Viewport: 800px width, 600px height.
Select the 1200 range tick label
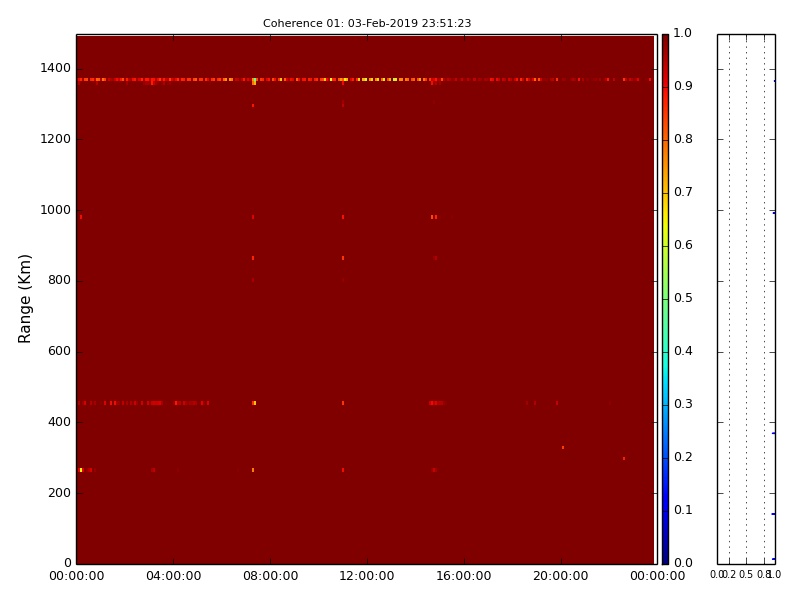tap(56, 139)
